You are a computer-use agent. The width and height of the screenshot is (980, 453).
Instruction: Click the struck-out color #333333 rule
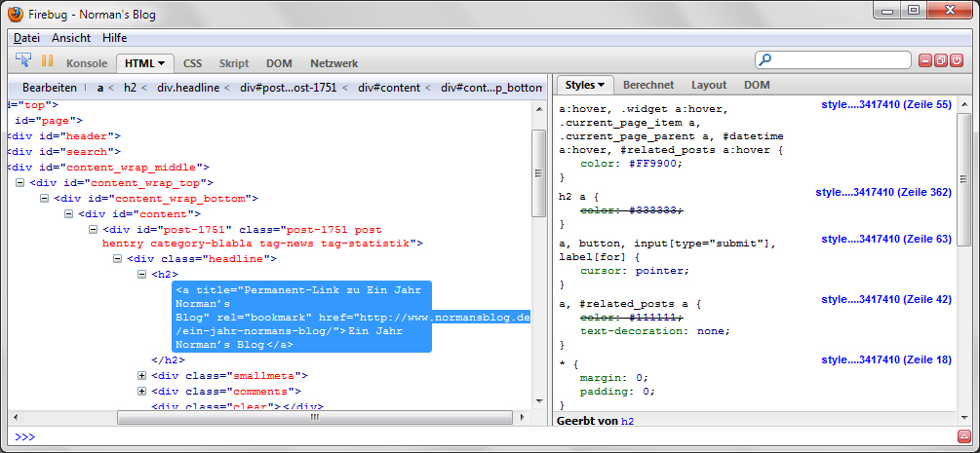632,211
